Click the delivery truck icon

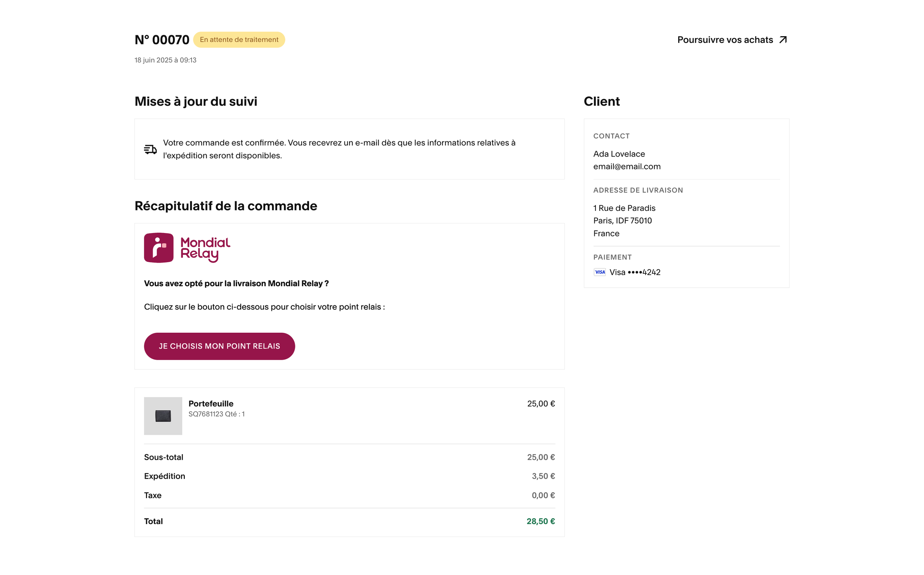150,150
